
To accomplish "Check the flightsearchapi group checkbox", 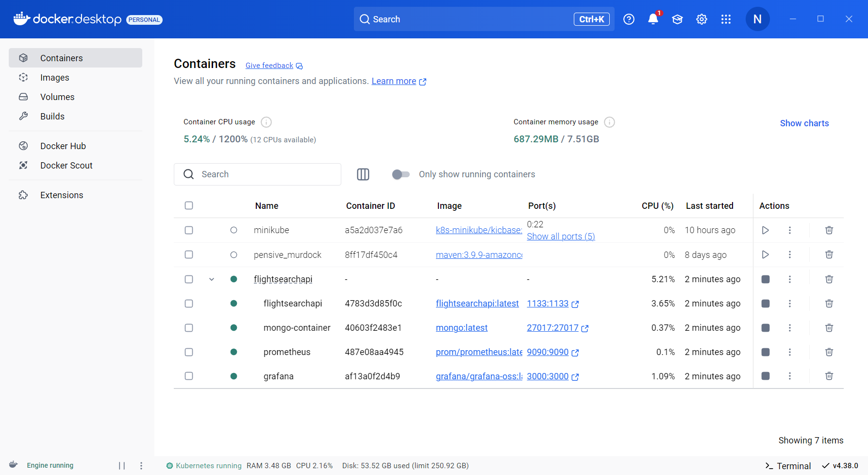I will (189, 279).
